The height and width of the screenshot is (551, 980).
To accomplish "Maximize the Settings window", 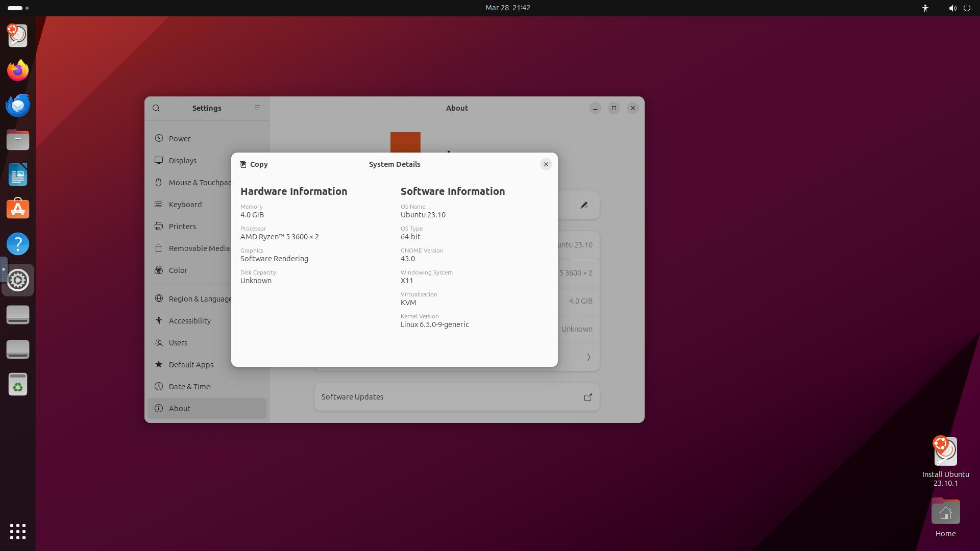I will [614, 108].
